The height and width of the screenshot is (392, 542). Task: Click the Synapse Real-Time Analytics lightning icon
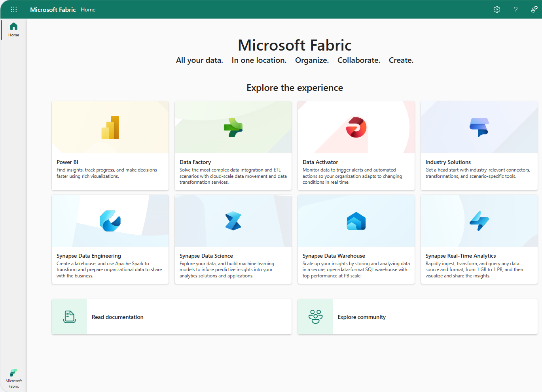click(x=479, y=221)
